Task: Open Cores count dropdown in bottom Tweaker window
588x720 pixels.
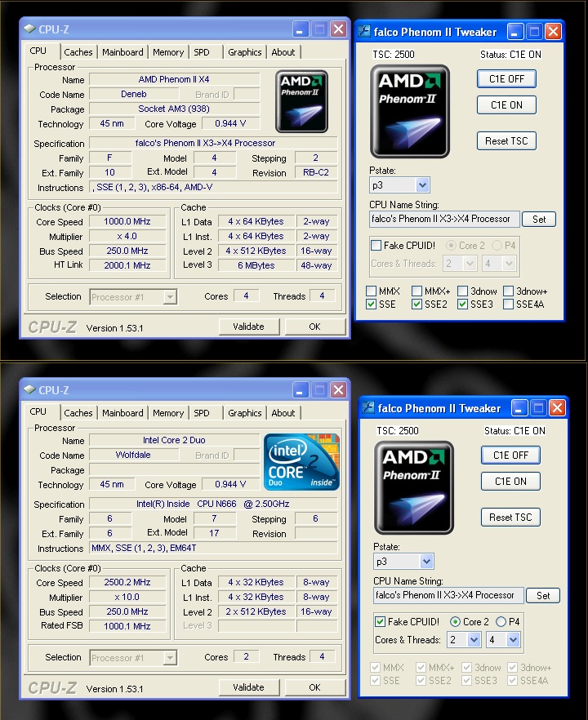Action: click(x=474, y=640)
